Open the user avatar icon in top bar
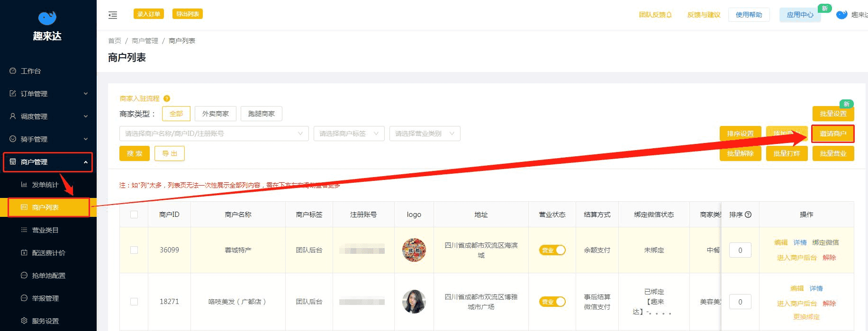 841,15
